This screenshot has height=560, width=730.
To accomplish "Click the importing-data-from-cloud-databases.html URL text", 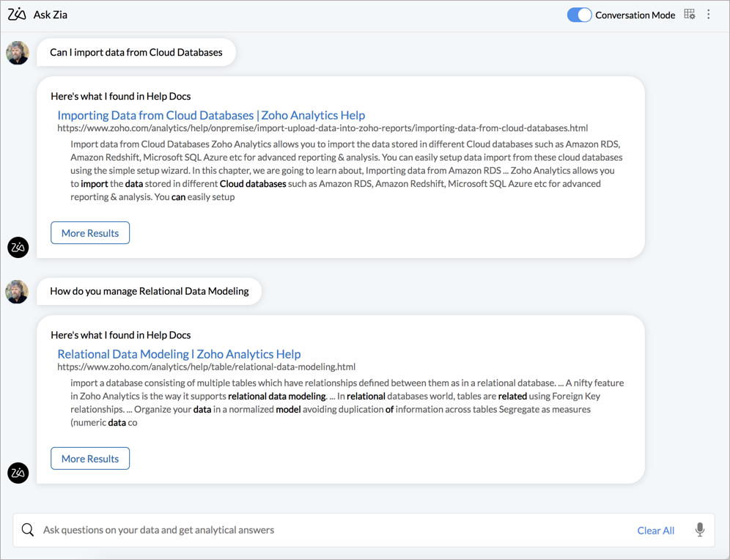I will click(322, 128).
